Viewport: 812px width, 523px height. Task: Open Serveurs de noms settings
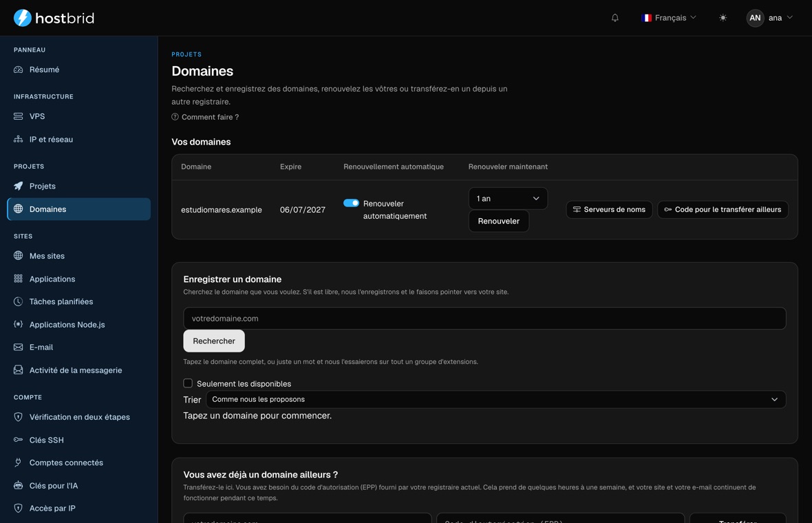609,209
